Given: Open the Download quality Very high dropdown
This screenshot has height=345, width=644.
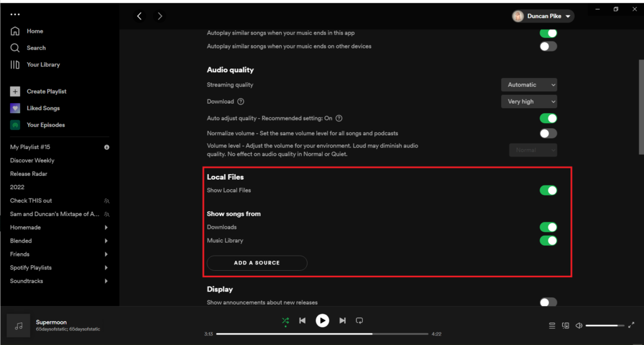Looking at the screenshot, I should pos(528,102).
